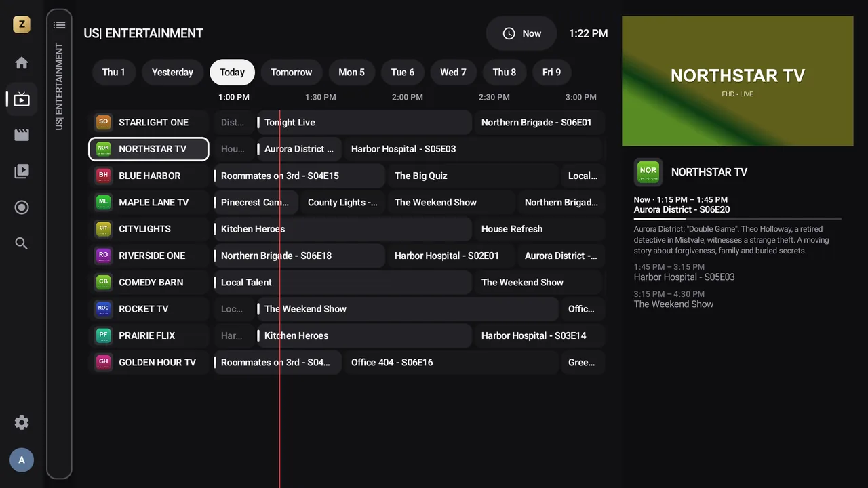The image size is (868, 488).
Task: Switch to the Yesterday tab
Action: pyautogui.click(x=172, y=73)
